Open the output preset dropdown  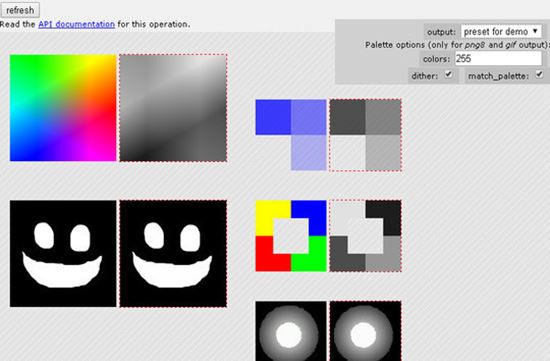501,32
